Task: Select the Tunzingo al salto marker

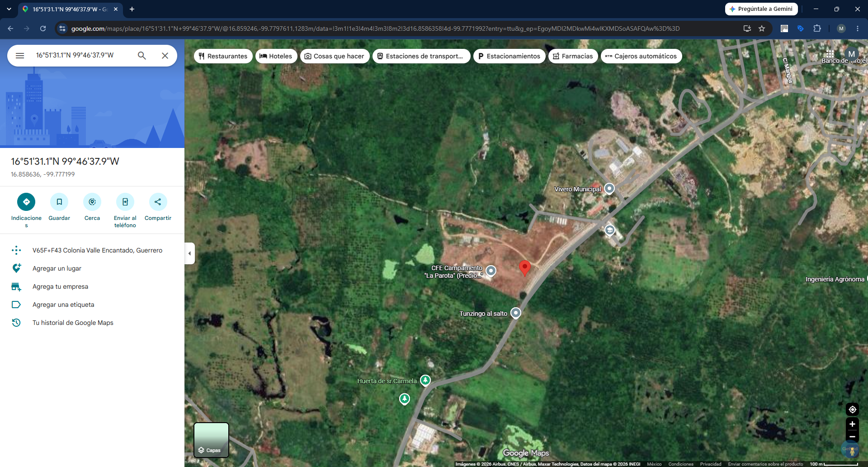Action: 516,313
